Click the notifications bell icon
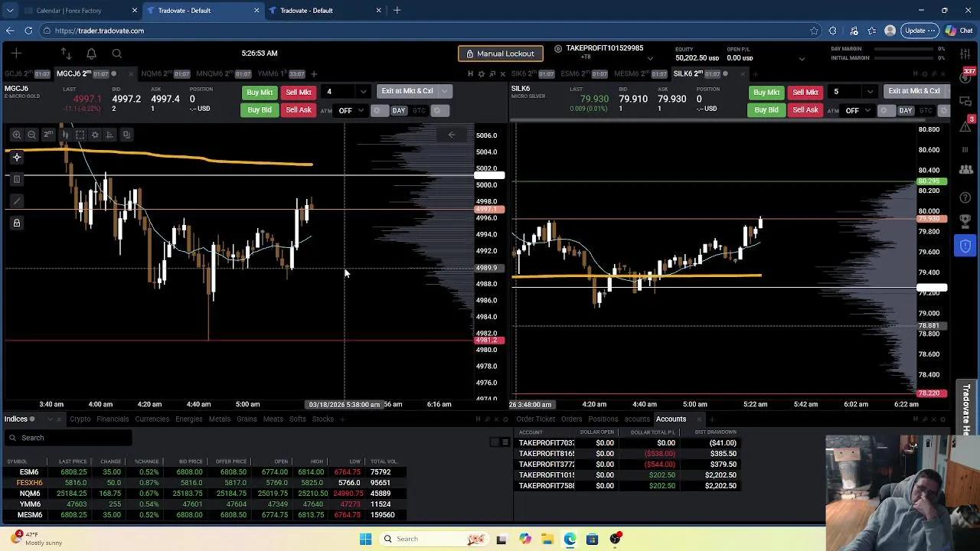Screen dimensions: 980x551 coord(91,54)
